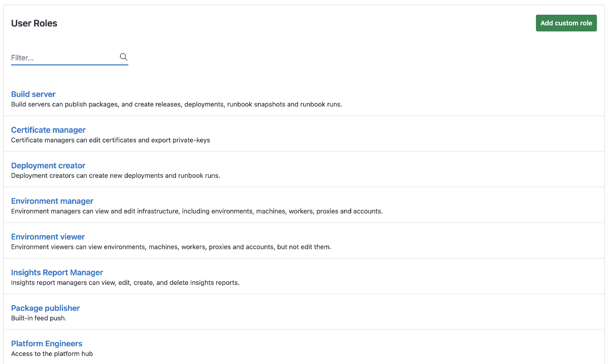Open the Certificate manager role

[48, 130]
